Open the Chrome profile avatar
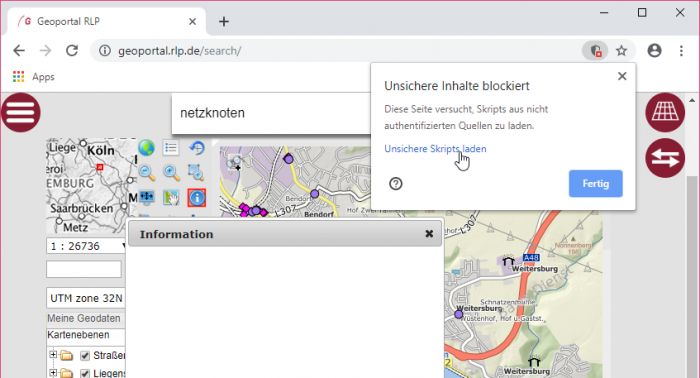 coord(654,51)
